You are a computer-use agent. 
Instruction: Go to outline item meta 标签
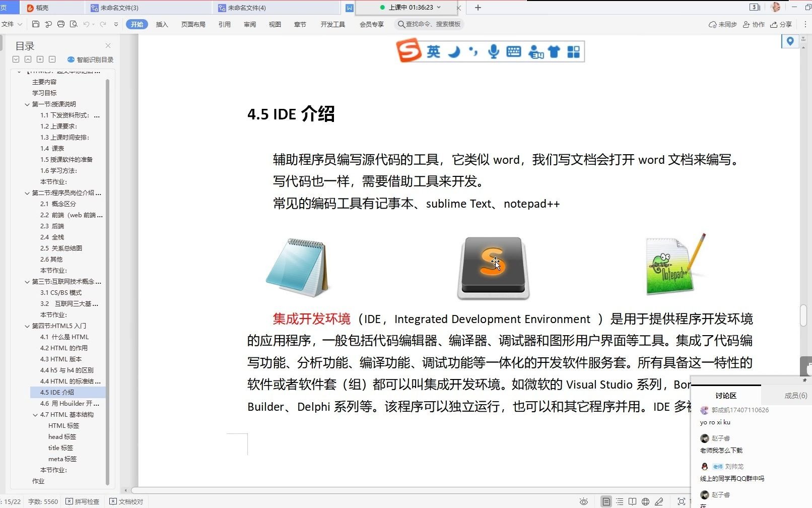[62, 459]
